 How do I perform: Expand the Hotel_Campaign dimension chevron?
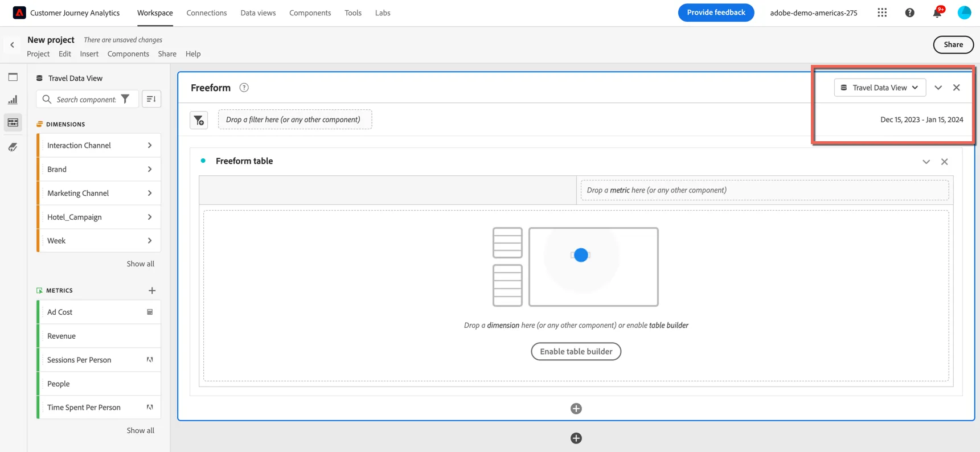(150, 217)
